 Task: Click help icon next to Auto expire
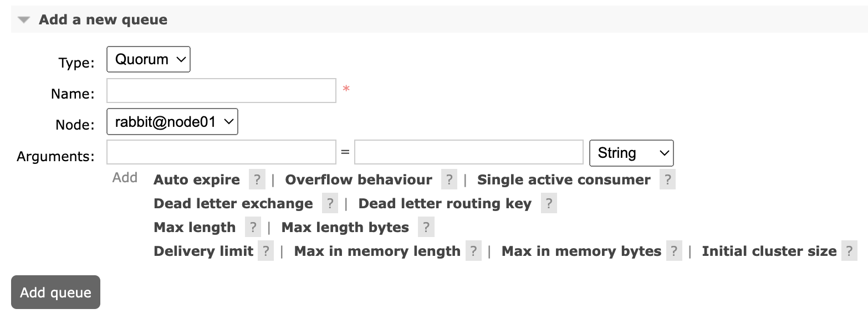tap(257, 180)
